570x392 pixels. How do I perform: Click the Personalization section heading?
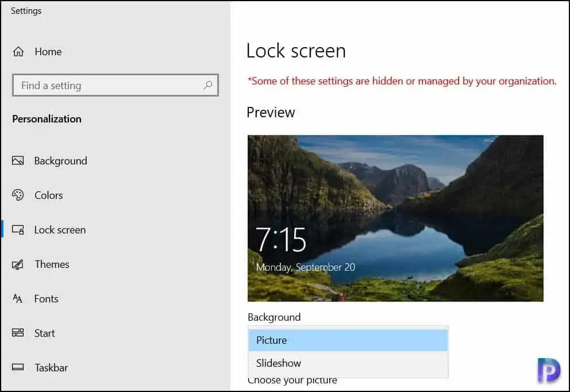tap(47, 119)
